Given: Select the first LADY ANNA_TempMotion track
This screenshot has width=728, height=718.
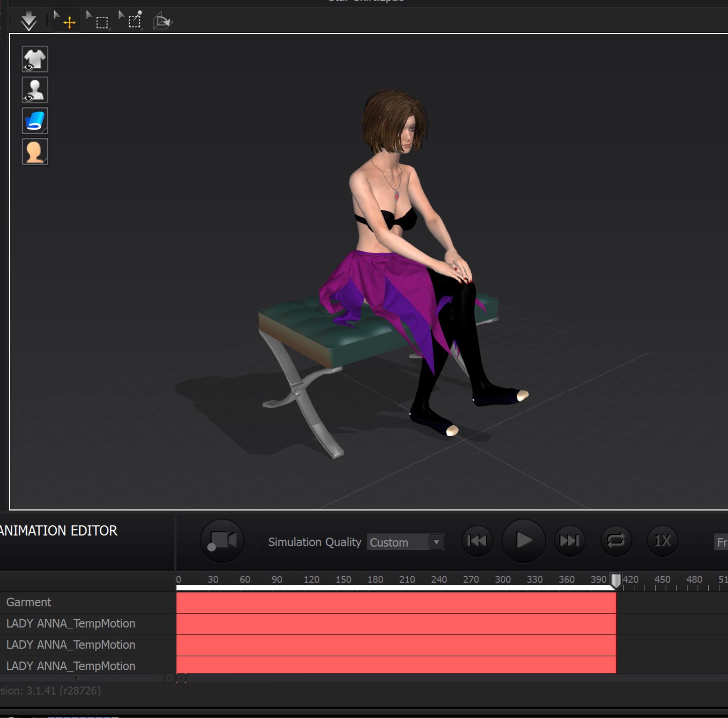Looking at the screenshot, I should (x=87, y=624).
